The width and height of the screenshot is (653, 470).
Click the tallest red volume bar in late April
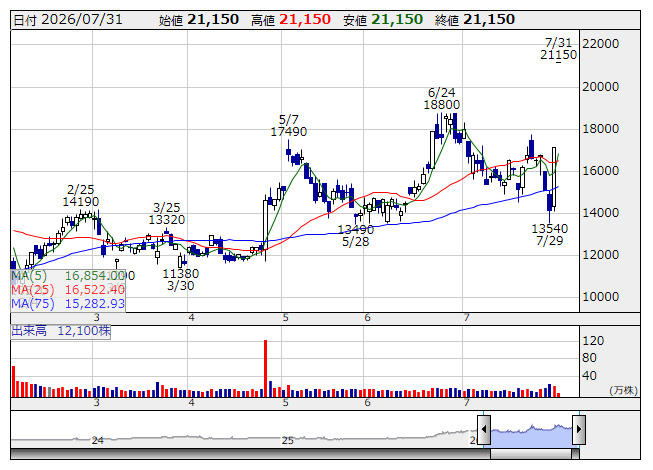(265, 368)
